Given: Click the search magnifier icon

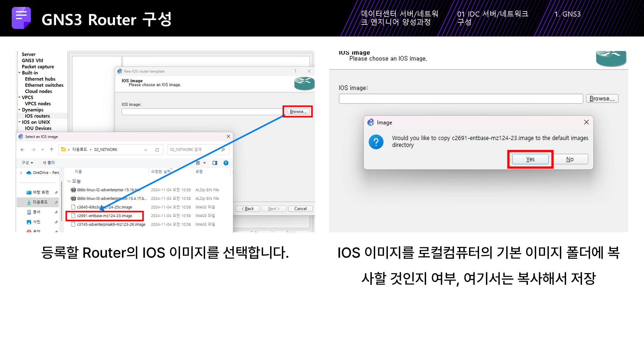Looking at the screenshot, I should click(223, 150).
